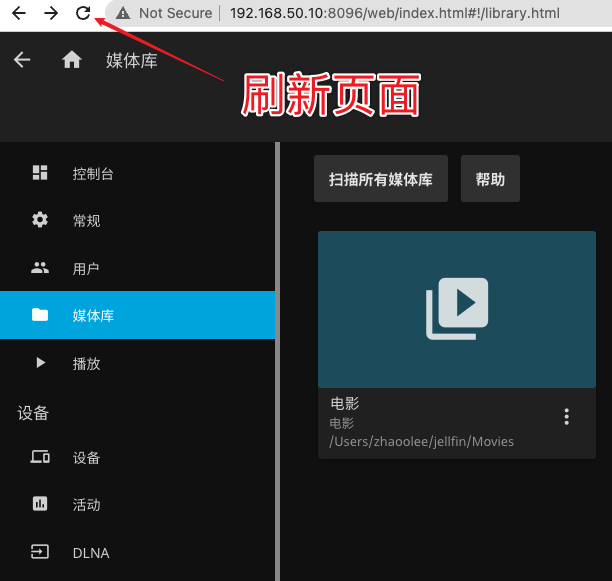This screenshot has width=612, height=581.
Task: Click the 活动 chart icon
Action: click(40, 504)
